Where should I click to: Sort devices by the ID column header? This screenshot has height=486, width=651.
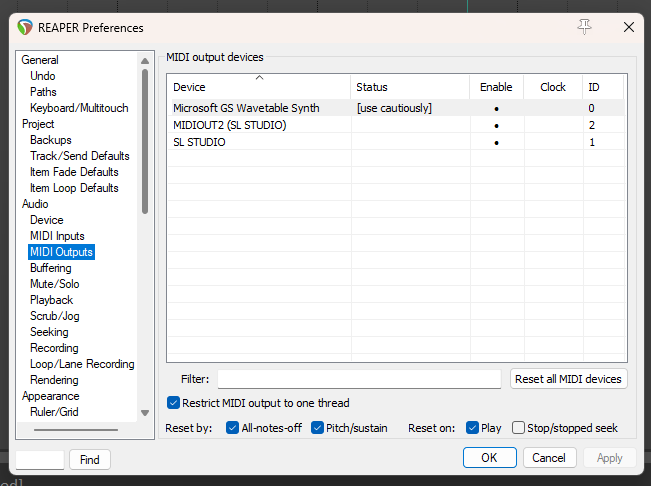[x=604, y=87]
